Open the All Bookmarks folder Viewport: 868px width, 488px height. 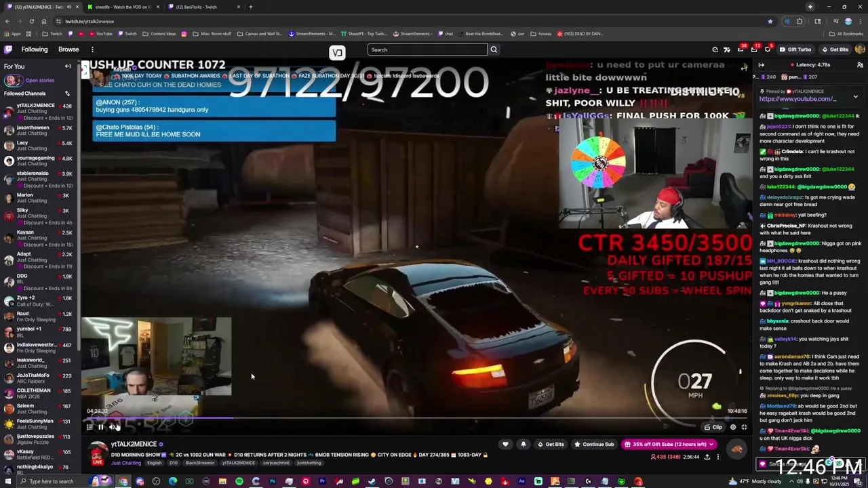click(x=846, y=33)
